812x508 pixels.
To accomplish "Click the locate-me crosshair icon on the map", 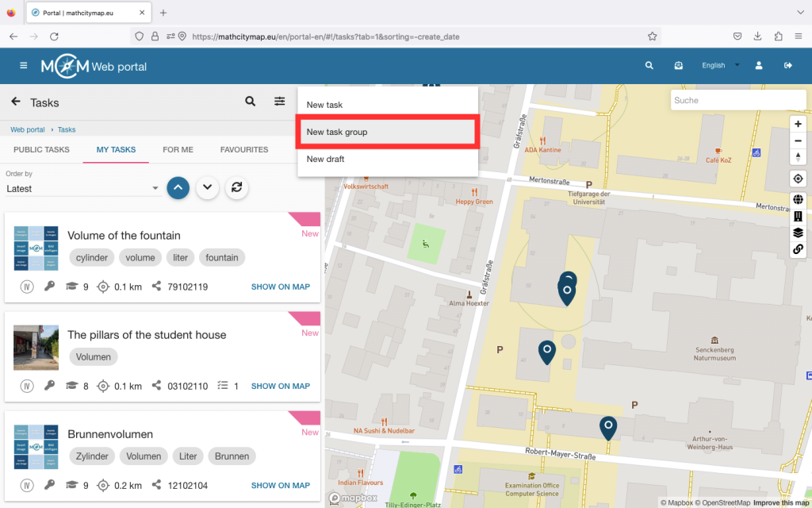I will [x=798, y=179].
